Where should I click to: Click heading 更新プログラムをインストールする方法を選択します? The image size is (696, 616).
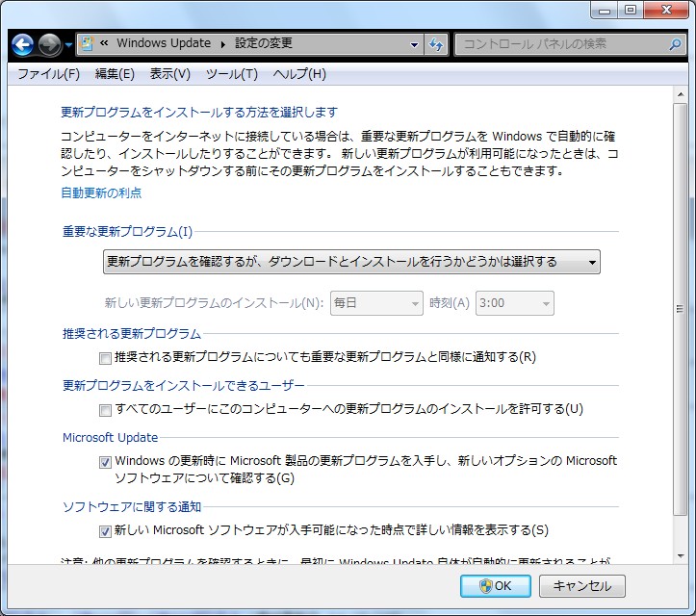[199, 113]
